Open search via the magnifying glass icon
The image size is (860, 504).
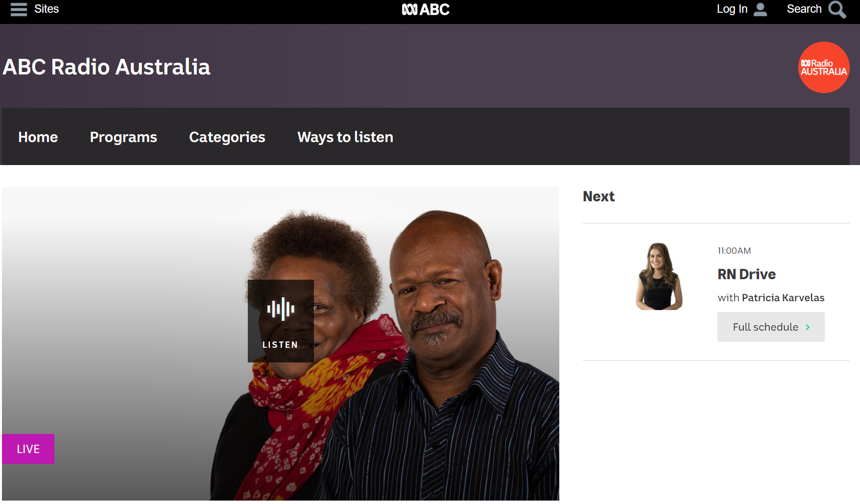(837, 9)
